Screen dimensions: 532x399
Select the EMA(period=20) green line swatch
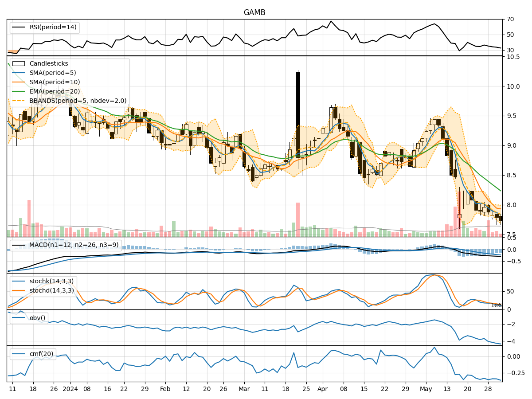click(x=19, y=91)
